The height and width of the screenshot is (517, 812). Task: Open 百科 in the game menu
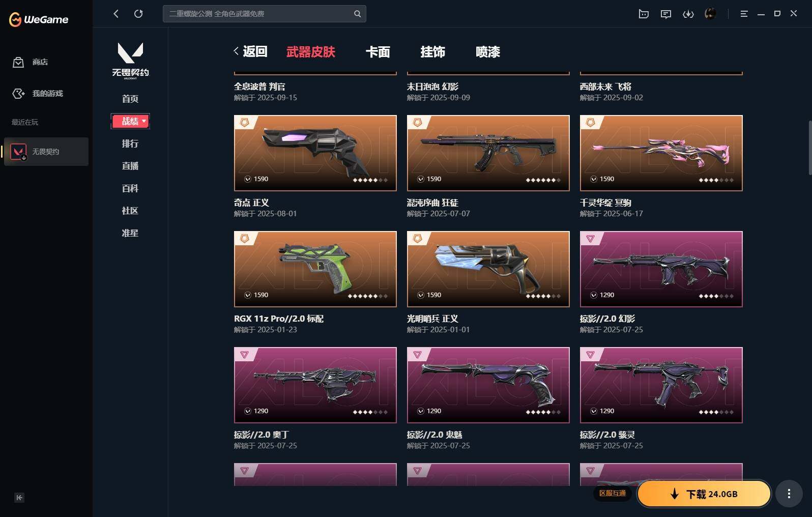(130, 188)
